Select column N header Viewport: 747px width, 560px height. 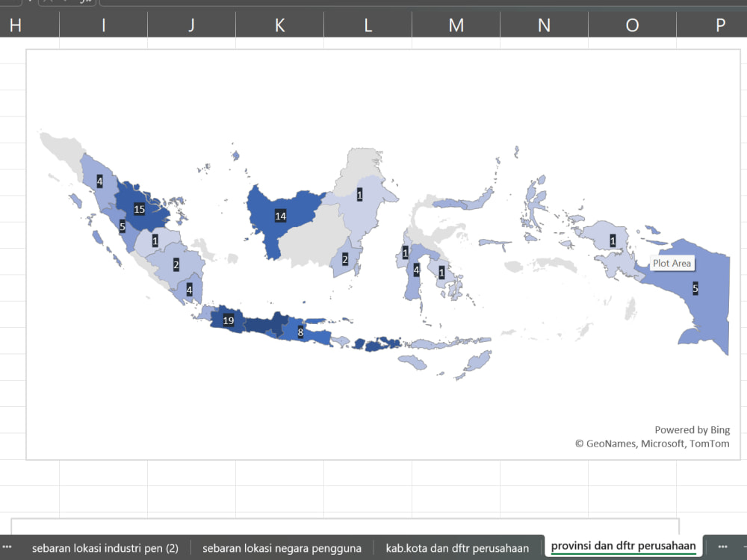coord(544,25)
